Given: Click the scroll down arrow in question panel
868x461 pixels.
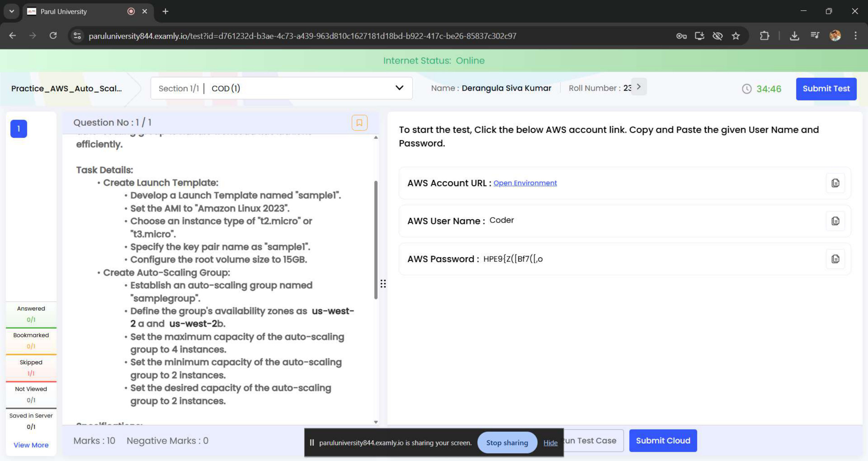Looking at the screenshot, I should pyautogui.click(x=376, y=422).
